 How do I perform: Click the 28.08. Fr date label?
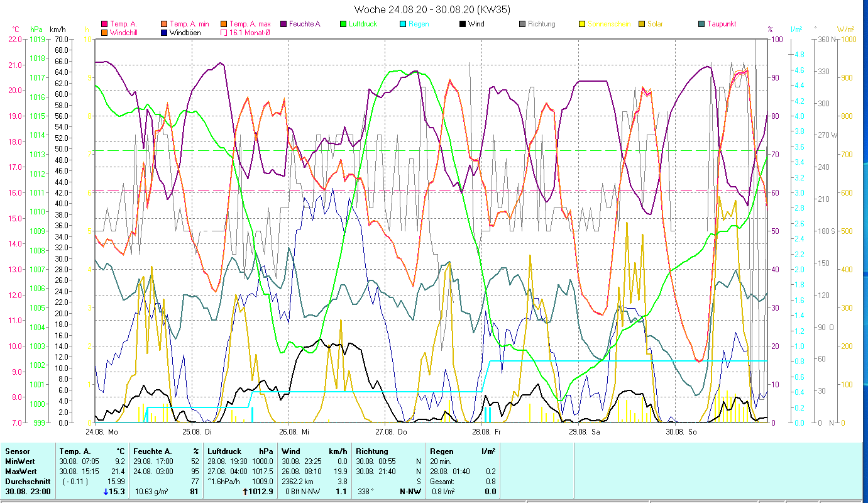pyautogui.click(x=488, y=432)
